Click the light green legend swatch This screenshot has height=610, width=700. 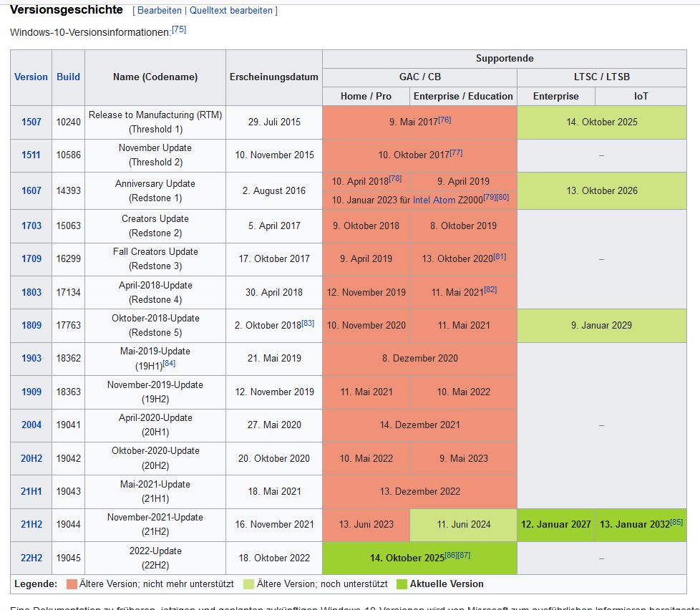(x=248, y=584)
